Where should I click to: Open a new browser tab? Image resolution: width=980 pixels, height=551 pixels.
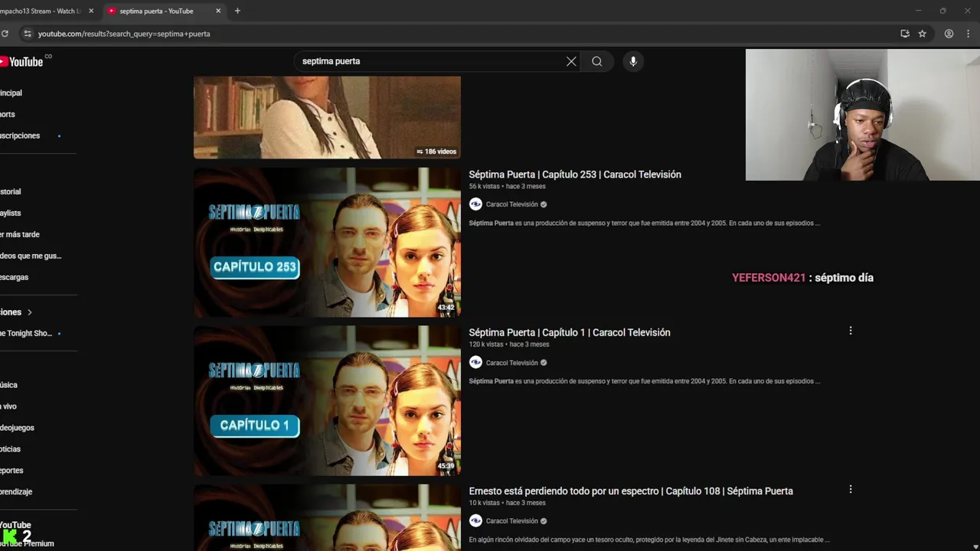(x=237, y=11)
